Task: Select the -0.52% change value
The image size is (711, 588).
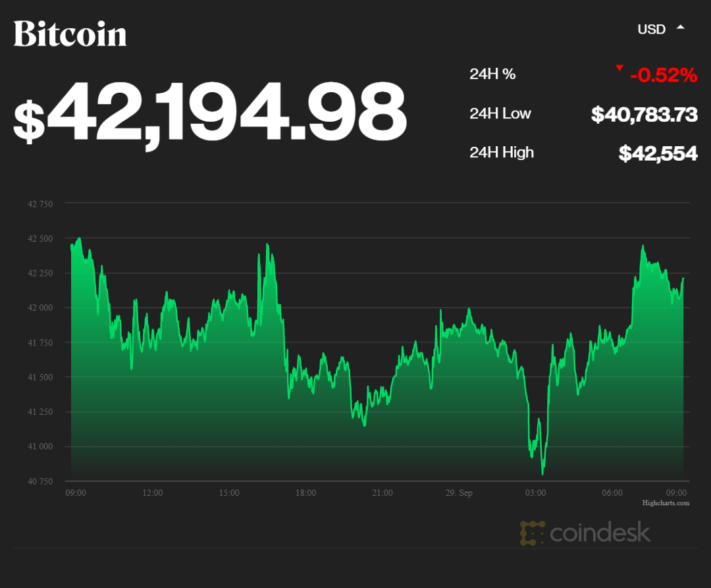Action: (x=663, y=76)
